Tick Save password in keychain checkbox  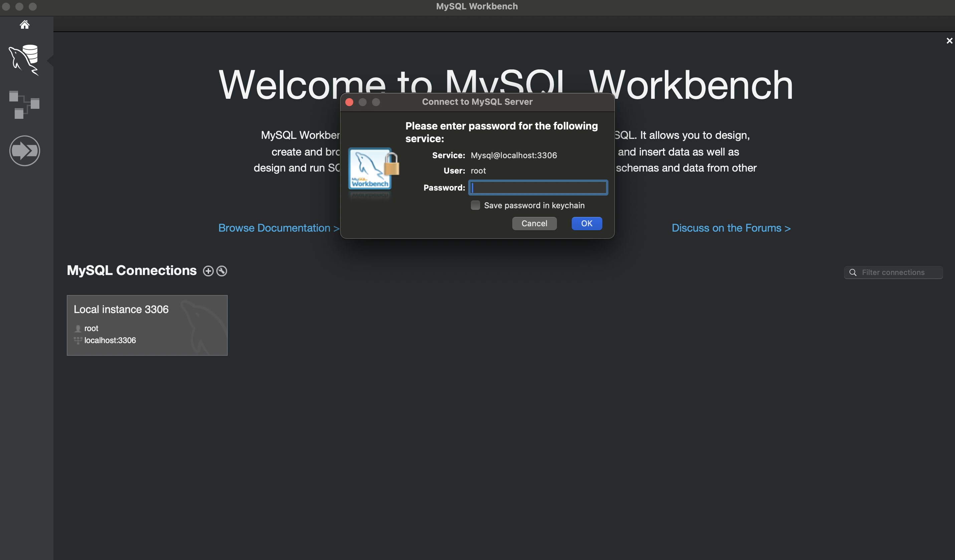point(475,205)
